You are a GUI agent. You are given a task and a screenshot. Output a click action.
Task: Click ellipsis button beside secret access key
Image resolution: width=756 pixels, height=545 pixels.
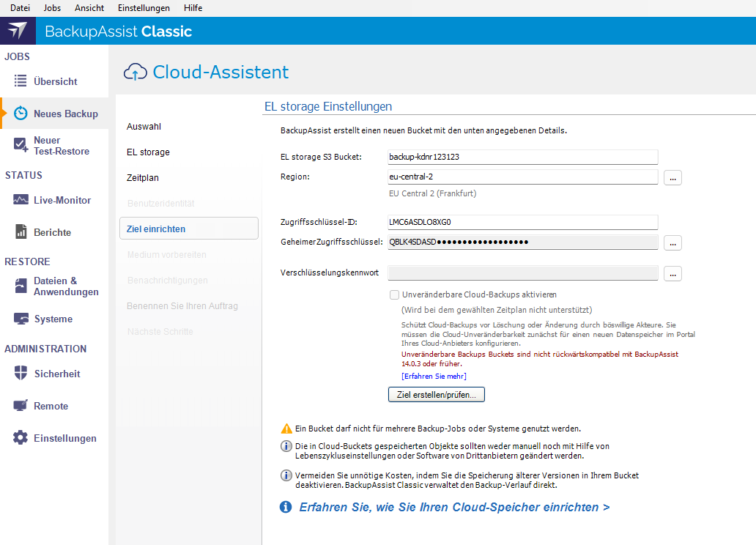pyautogui.click(x=672, y=242)
